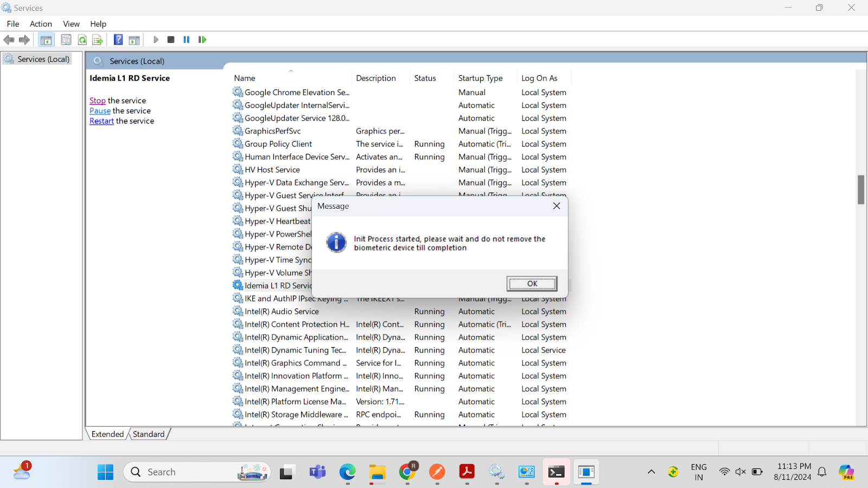Toggle Show/Hide Console Tree toolbar icon
This screenshot has width=868, height=488.
[46, 40]
